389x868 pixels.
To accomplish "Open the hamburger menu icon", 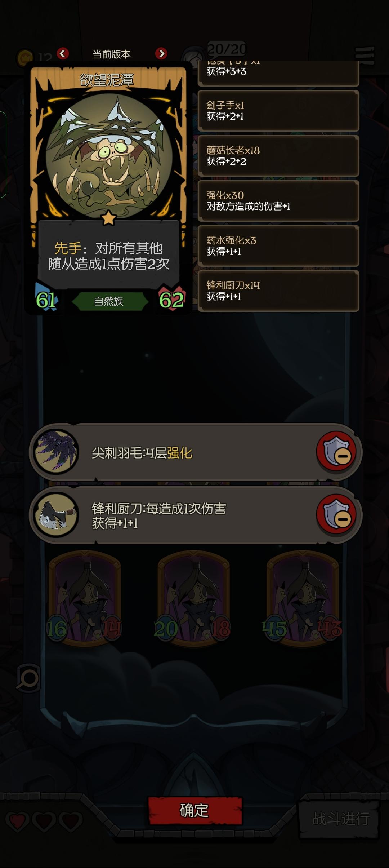I will 365,56.
